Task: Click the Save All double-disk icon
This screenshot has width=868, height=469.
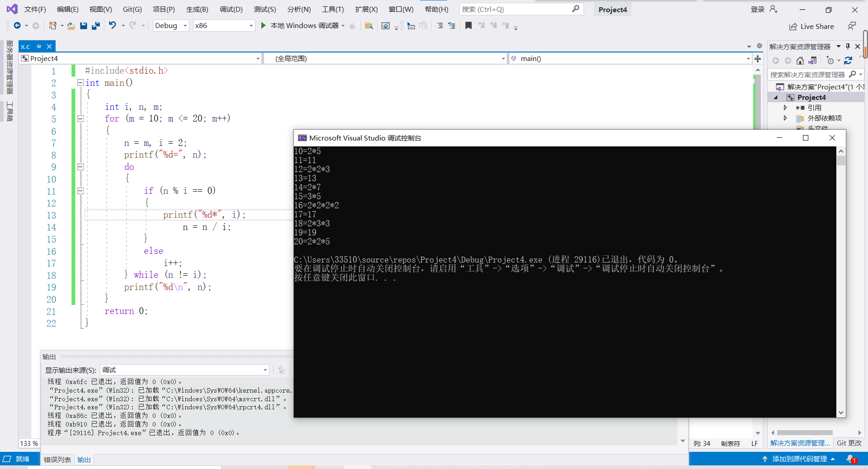Action: (95, 26)
